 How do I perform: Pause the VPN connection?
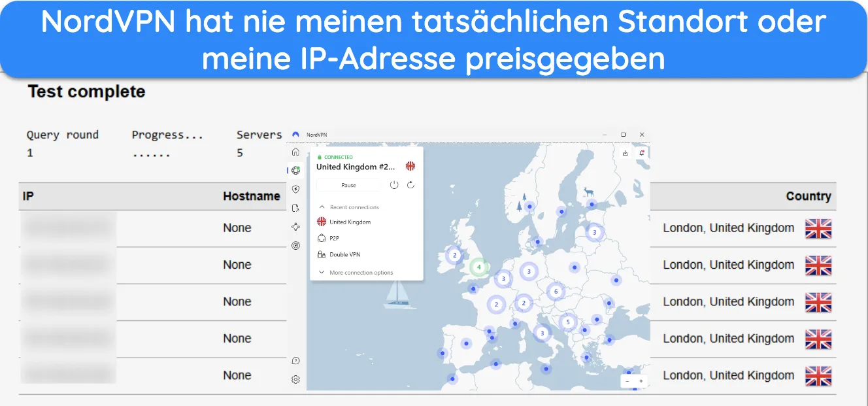348,185
